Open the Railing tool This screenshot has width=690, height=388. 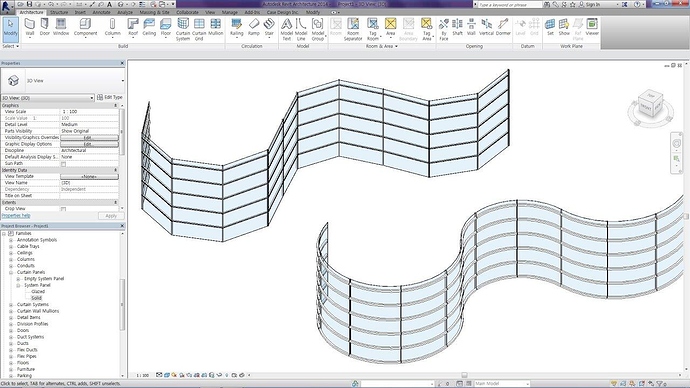236,27
